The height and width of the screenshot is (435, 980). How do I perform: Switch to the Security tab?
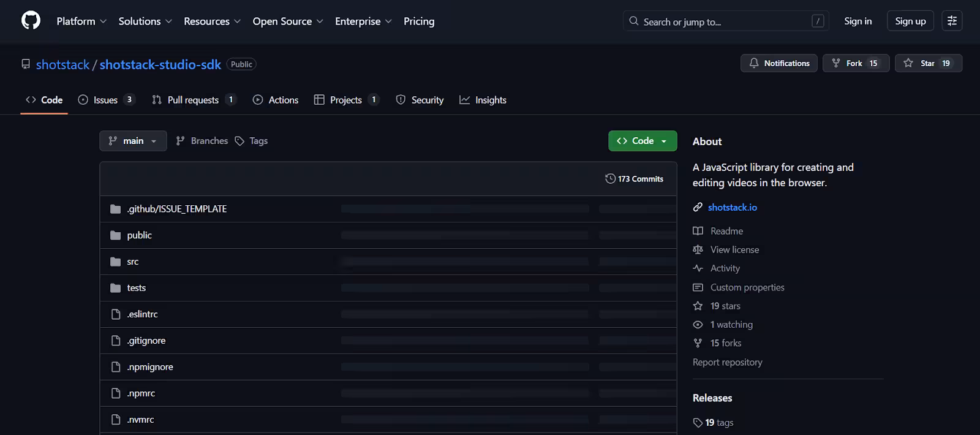[x=420, y=100]
